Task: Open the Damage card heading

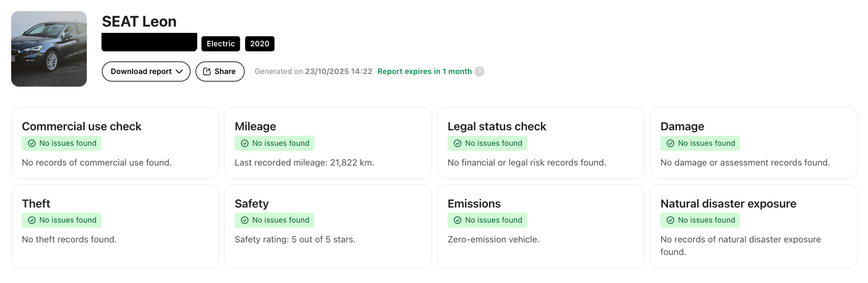Action: tap(682, 126)
